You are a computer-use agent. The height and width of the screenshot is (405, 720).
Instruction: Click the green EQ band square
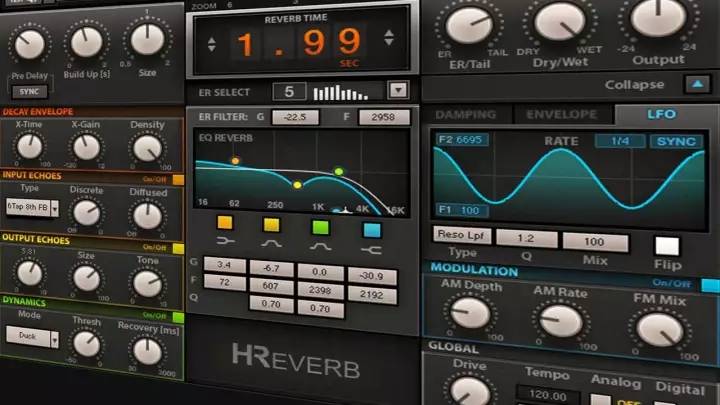[320, 225]
